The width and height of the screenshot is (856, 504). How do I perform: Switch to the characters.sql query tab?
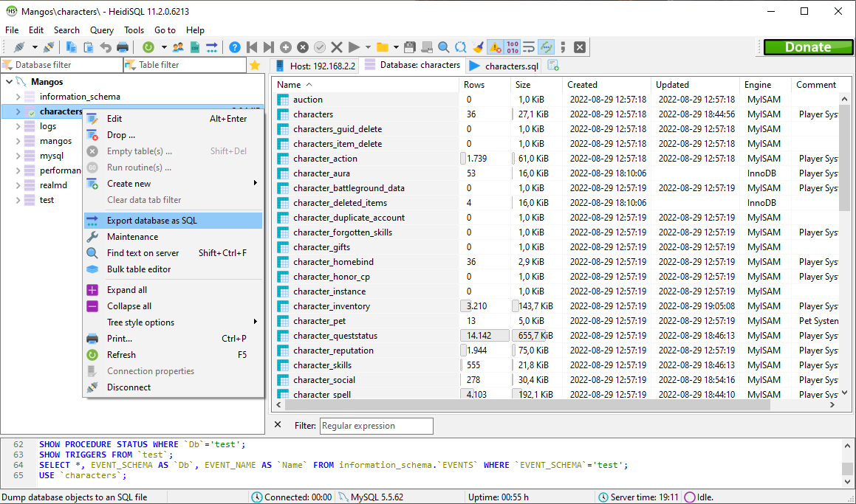click(504, 66)
